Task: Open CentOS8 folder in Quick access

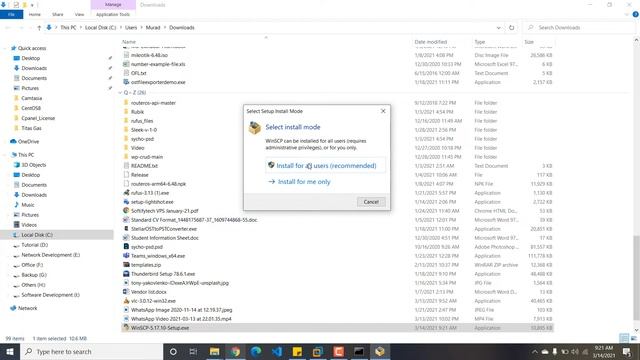Action: tap(31, 108)
